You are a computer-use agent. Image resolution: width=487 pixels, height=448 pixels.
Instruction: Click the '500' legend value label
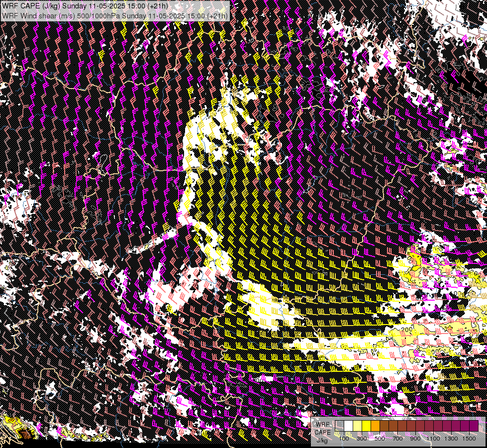(x=380, y=439)
